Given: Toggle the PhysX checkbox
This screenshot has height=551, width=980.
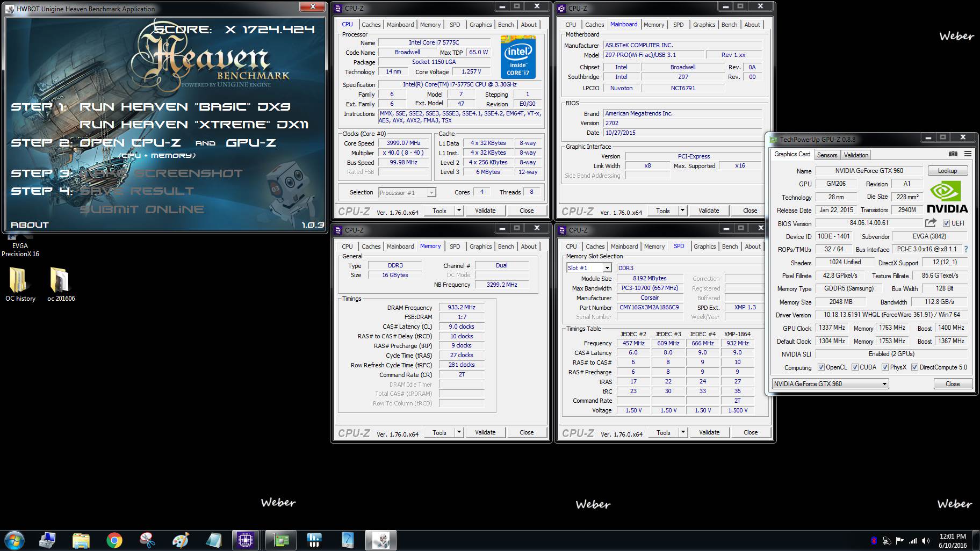Looking at the screenshot, I should 885,367.
